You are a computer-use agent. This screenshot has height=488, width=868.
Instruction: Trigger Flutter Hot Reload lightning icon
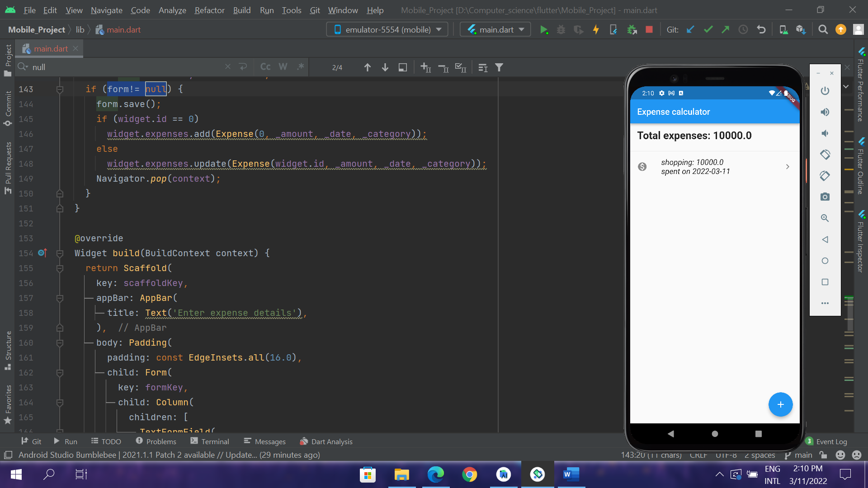(596, 30)
